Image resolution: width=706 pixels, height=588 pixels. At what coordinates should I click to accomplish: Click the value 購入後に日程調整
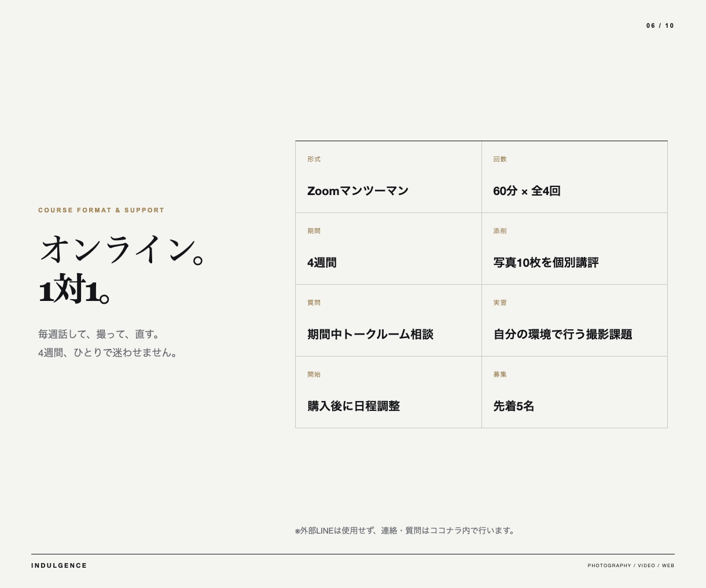tap(354, 406)
